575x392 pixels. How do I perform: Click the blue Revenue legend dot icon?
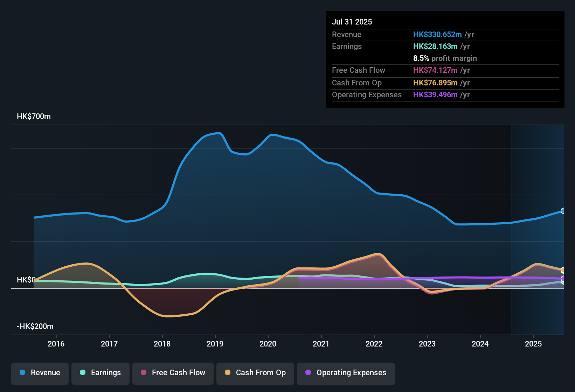point(22,373)
